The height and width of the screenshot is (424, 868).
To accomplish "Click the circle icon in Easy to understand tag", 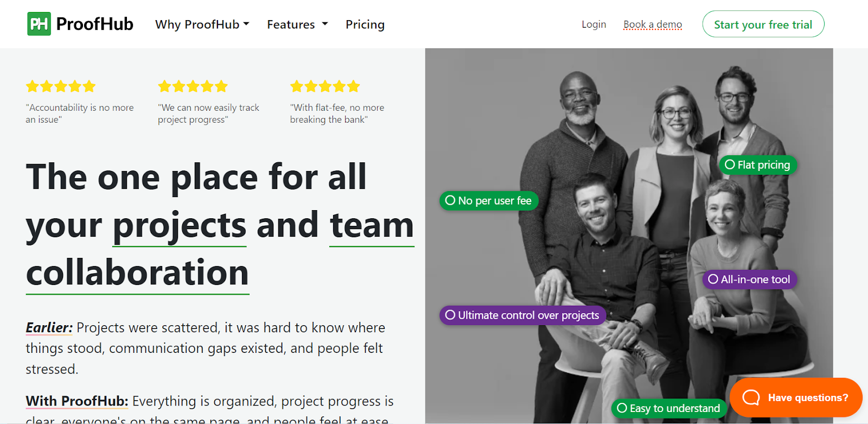I will [x=622, y=408].
